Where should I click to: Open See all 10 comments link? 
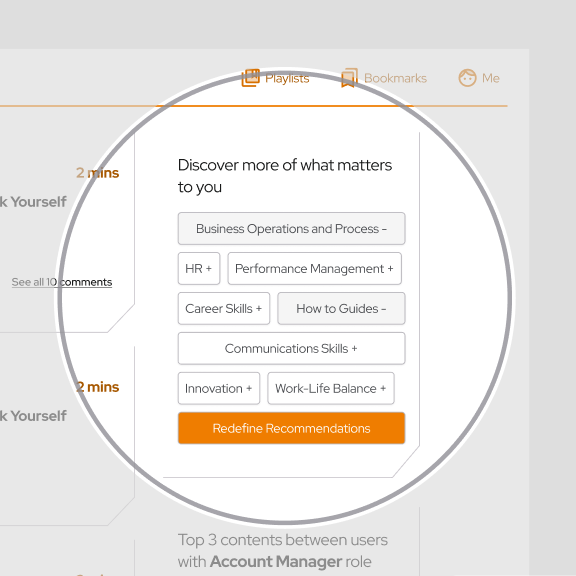[62, 282]
